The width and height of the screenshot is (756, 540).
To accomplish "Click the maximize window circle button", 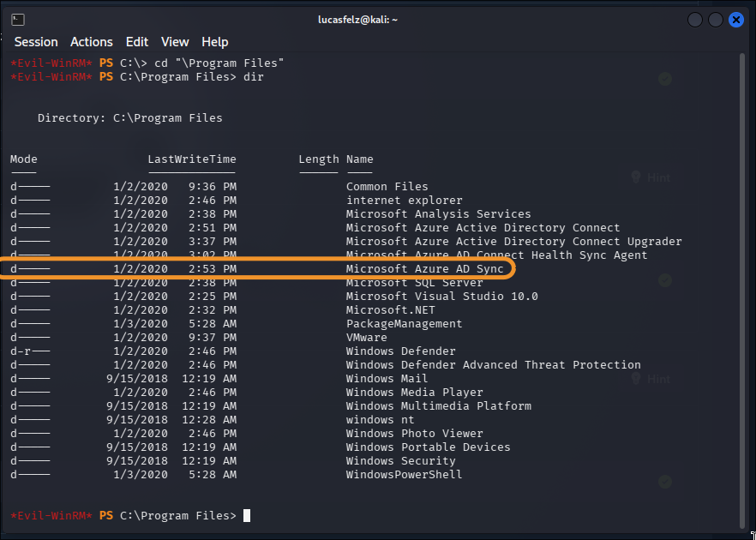I will point(716,20).
